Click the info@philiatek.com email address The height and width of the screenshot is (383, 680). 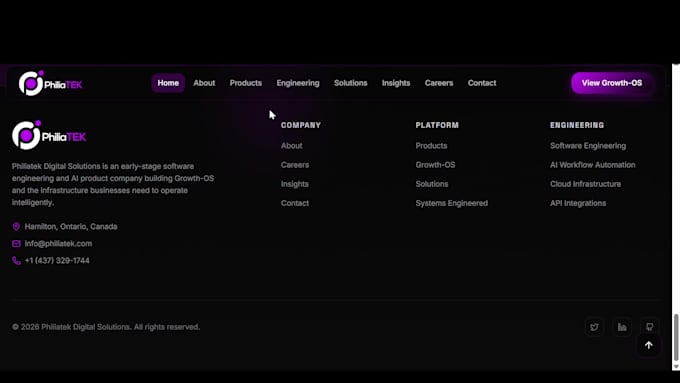coord(58,244)
